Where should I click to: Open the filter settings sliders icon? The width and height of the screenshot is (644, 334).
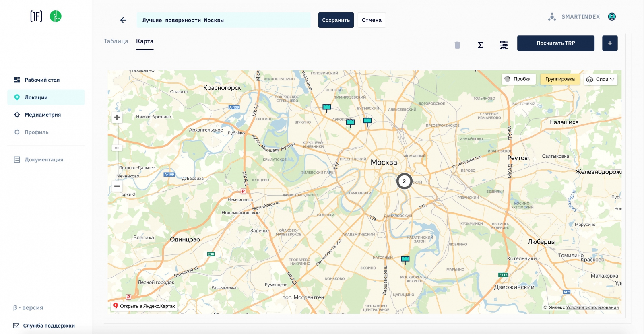click(504, 45)
